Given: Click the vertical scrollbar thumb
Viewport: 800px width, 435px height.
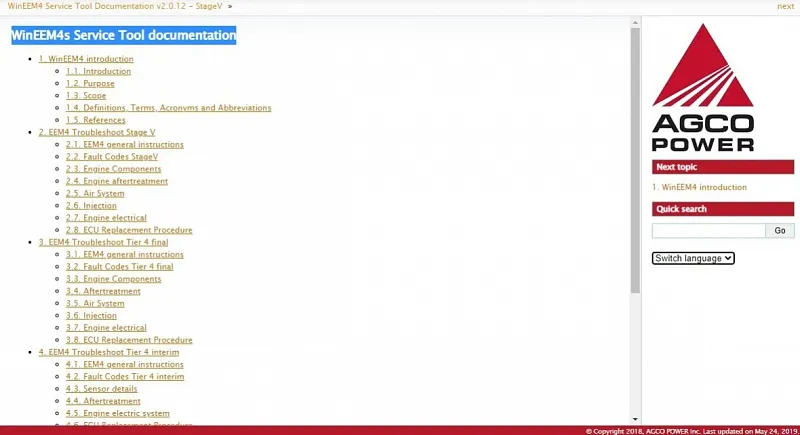Looking at the screenshot, I should coord(635,161).
